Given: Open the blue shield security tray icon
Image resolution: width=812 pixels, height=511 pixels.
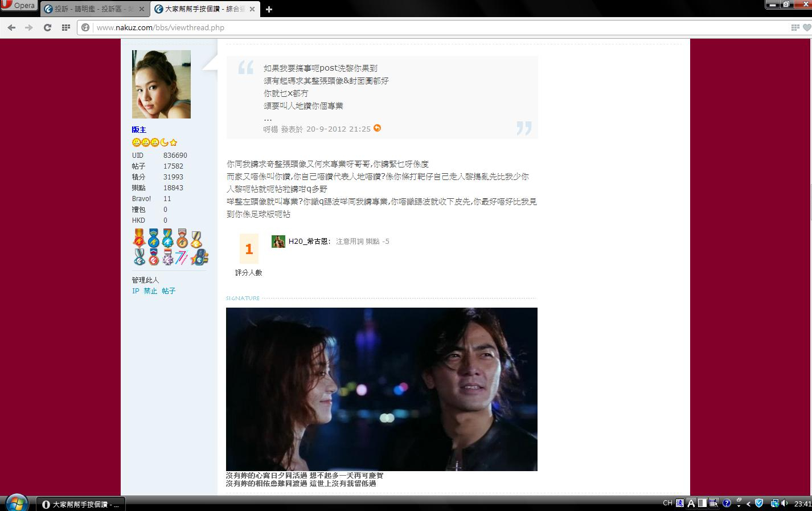Looking at the screenshot, I should 758,503.
